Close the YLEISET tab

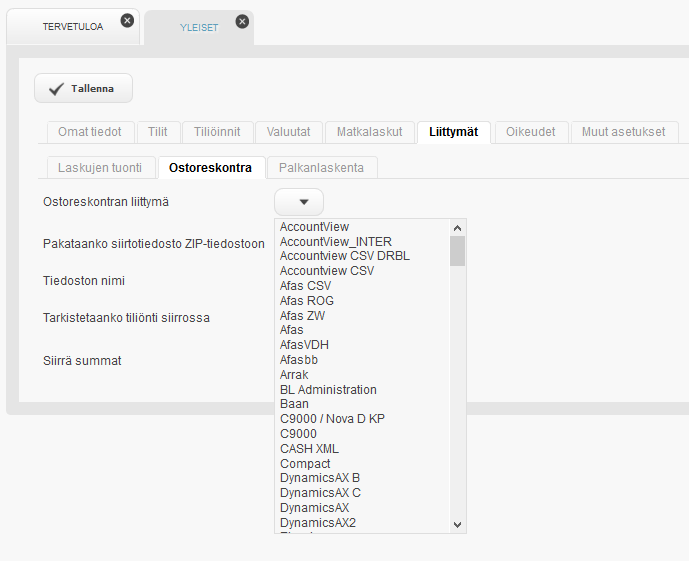241,20
